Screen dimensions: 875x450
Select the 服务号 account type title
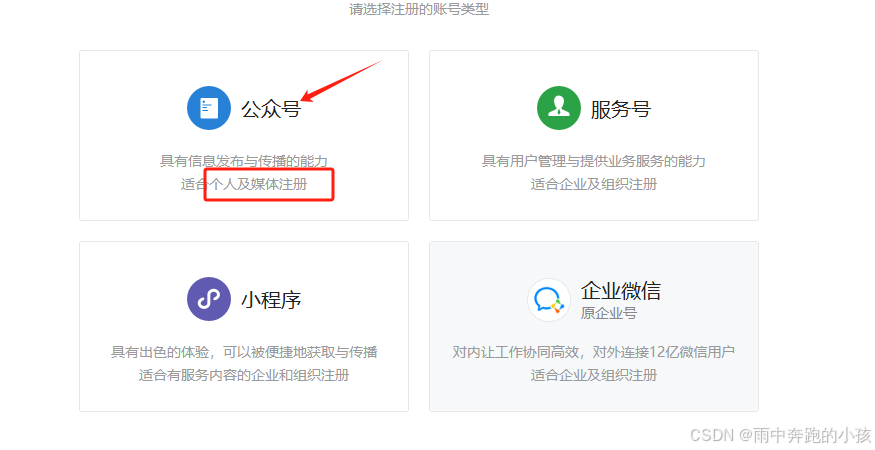[x=621, y=109]
